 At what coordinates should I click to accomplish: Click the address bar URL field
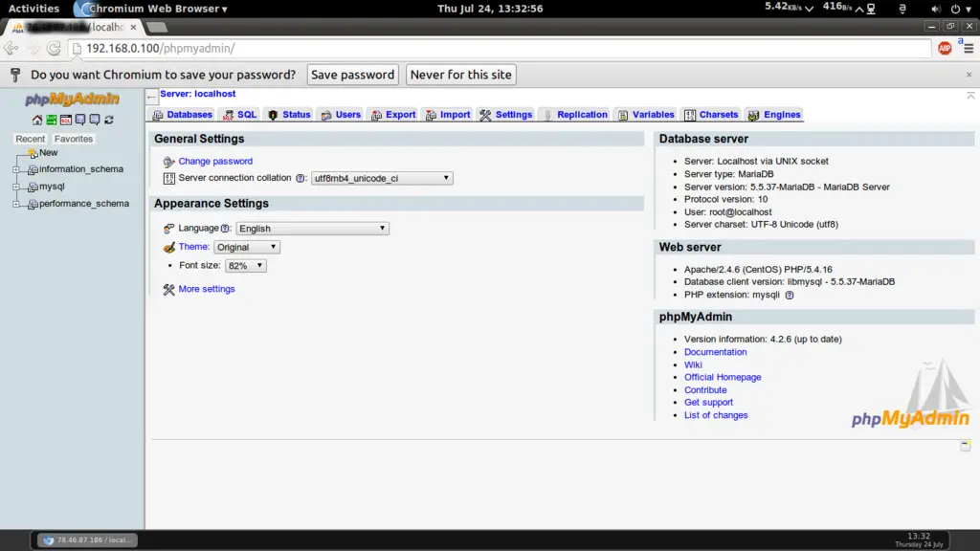[x=500, y=49]
